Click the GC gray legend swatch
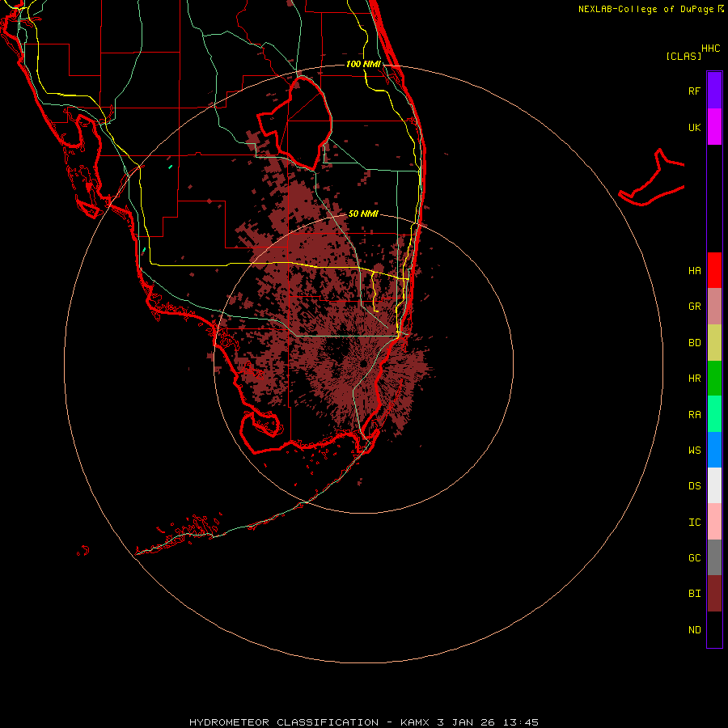This screenshot has height=728, width=728. (714, 557)
